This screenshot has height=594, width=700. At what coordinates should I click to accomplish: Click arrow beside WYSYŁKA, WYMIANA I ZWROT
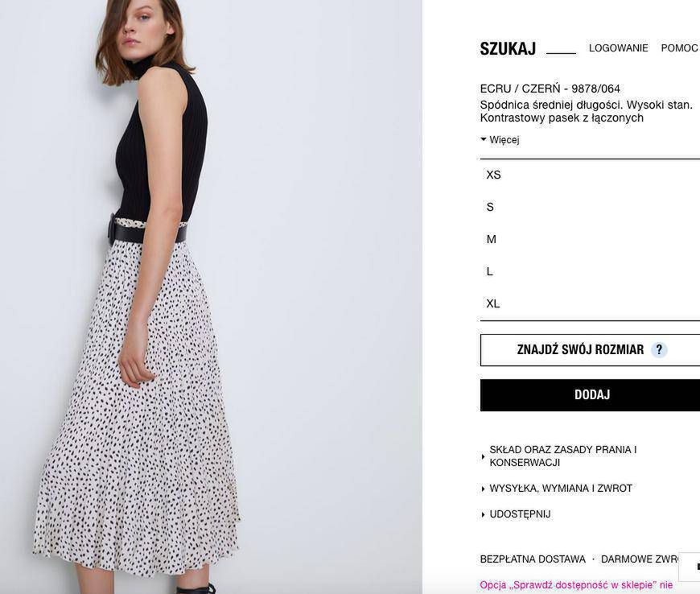[484, 489]
